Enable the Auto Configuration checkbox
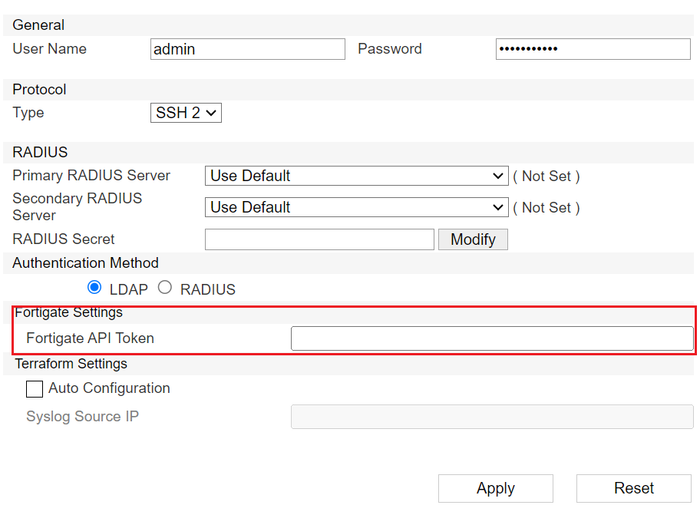Image resolution: width=700 pixels, height=518 pixels. pyautogui.click(x=35, y=389)
